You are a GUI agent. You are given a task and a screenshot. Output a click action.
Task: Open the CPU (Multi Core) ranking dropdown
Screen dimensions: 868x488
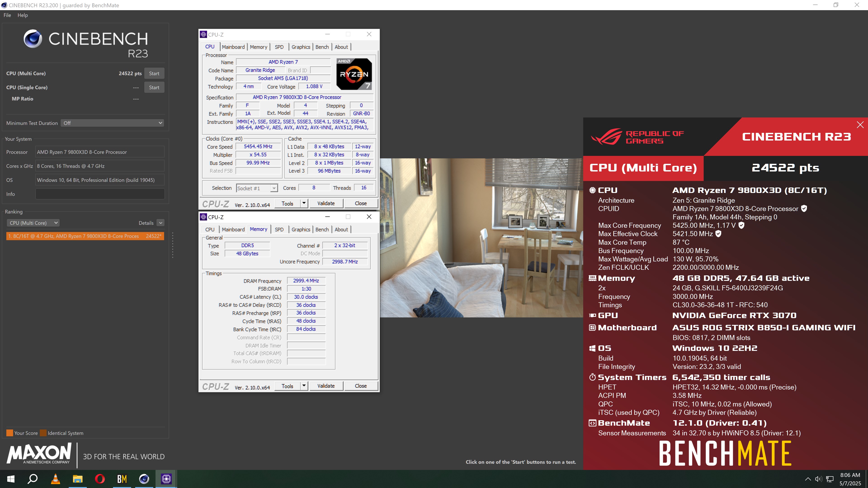pos(33,223)
